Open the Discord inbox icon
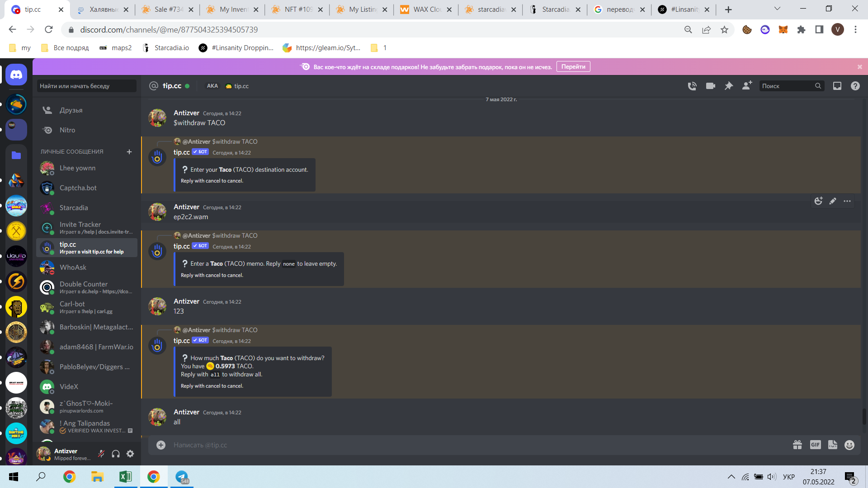The height and width of the screenshot is (488, 868). (x=837, y=86)
